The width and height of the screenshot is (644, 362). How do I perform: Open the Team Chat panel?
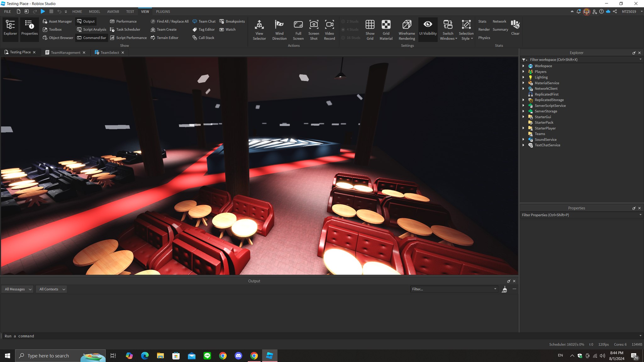204,21
